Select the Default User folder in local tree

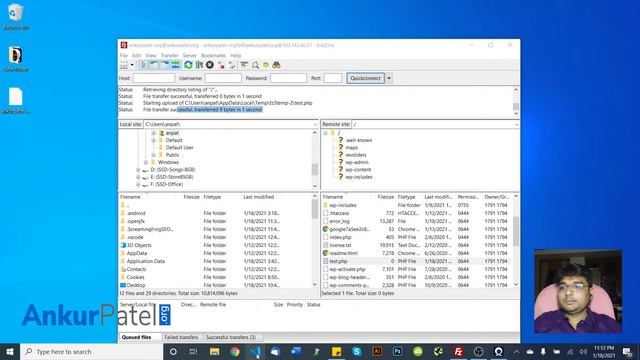179,148
